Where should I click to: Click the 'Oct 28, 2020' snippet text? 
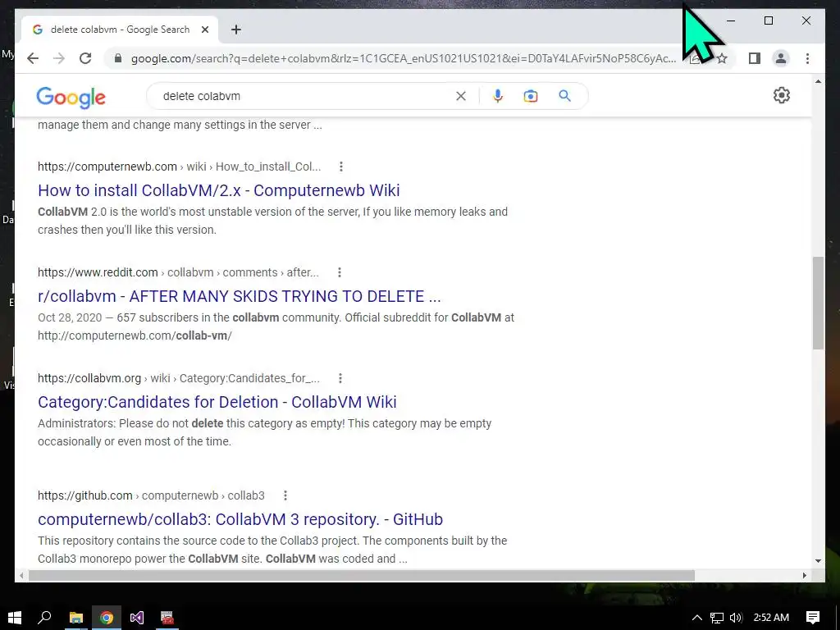tap(70, 317)
